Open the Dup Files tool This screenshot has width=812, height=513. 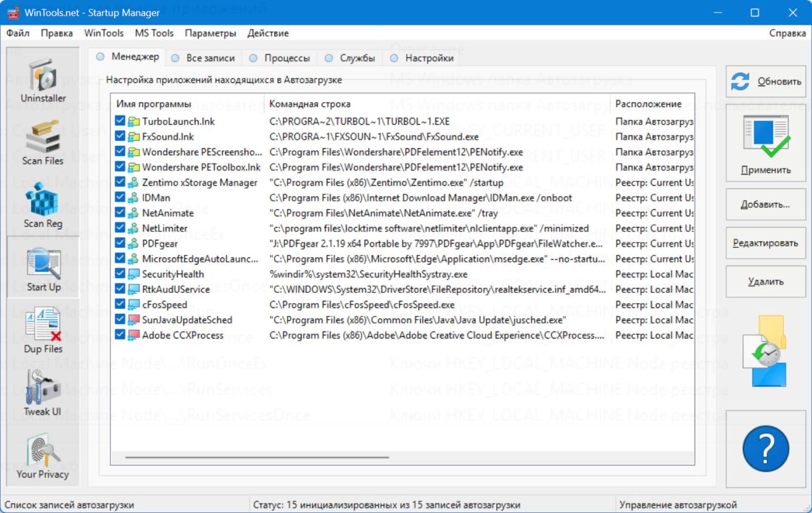43,330
